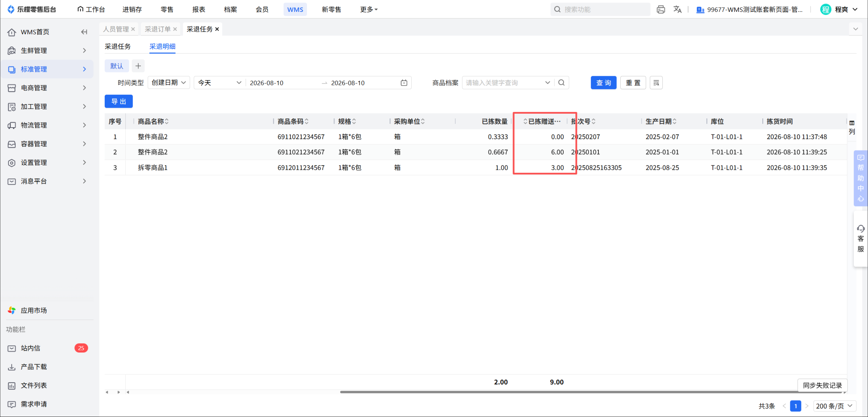Collapse the WMS sidebar menu
Screen dimensions: 868x417
[84, 32]
